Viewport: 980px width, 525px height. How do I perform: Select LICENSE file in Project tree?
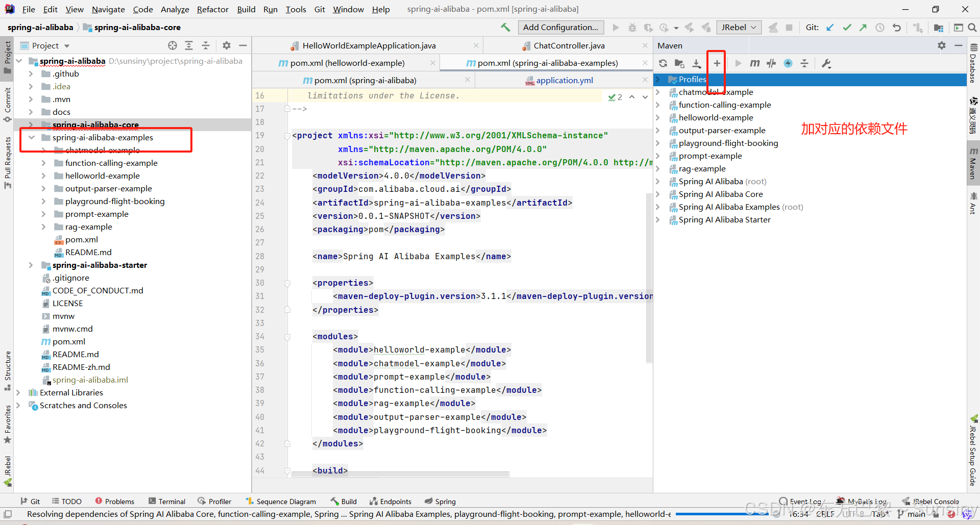pos(67,303)
